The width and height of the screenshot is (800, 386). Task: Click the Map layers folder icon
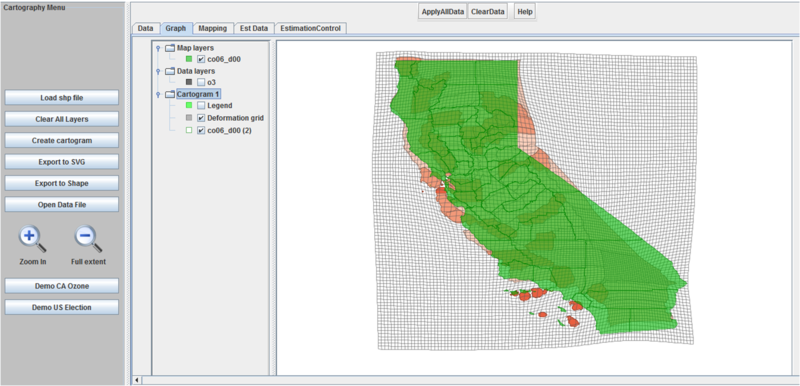(170, 47)
